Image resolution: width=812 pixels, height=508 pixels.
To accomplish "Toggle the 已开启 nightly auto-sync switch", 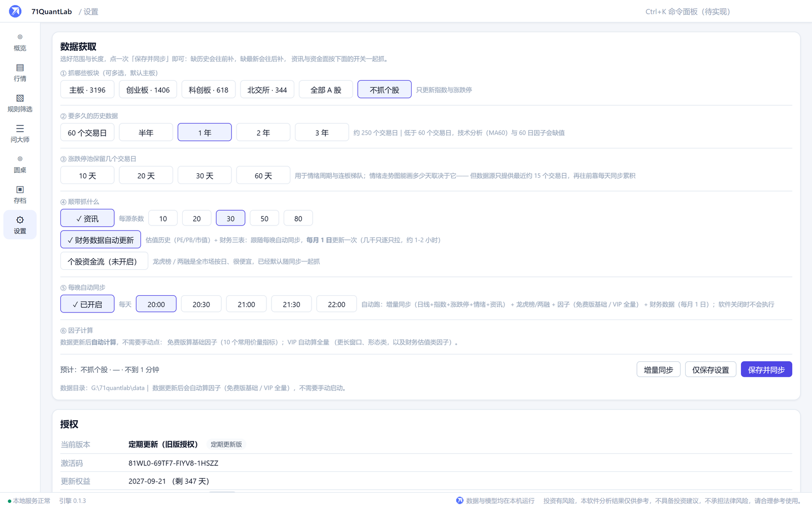I will click(x=87, y=304).
